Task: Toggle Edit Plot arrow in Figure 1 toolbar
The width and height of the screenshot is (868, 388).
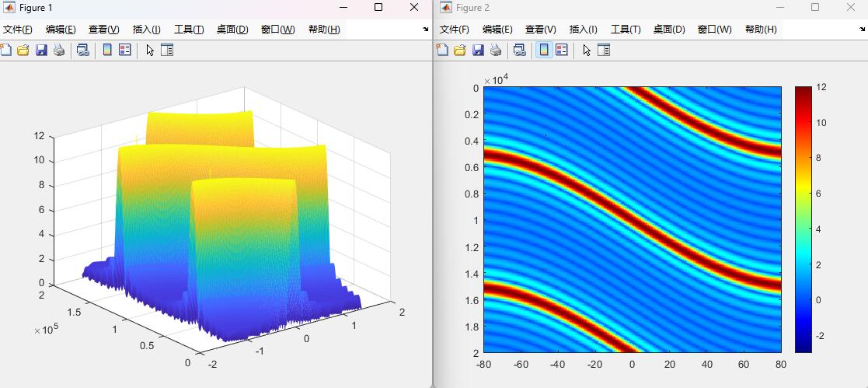Action: click(x=149, y=51)
